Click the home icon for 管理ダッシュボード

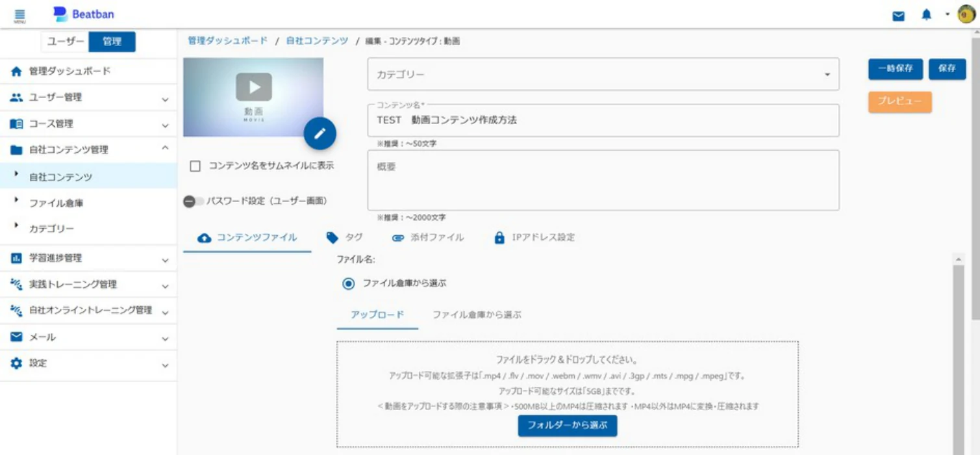(x=16, y=71)
